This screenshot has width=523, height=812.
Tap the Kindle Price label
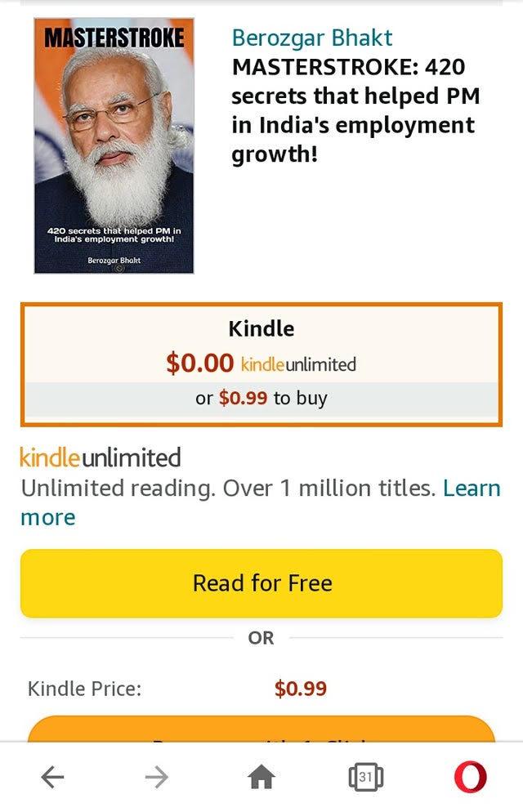click(x=84, y=689)
